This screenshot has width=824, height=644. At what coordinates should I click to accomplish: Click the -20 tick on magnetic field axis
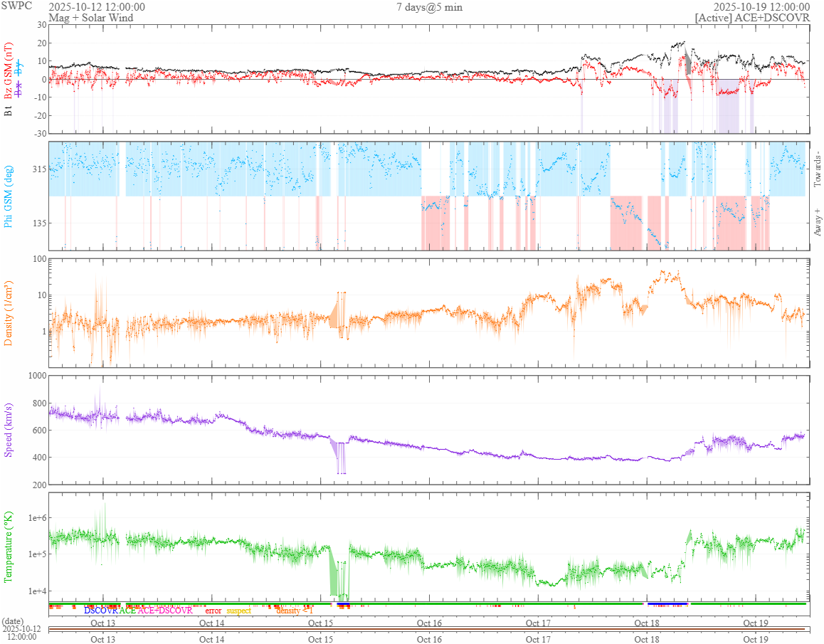41,116
